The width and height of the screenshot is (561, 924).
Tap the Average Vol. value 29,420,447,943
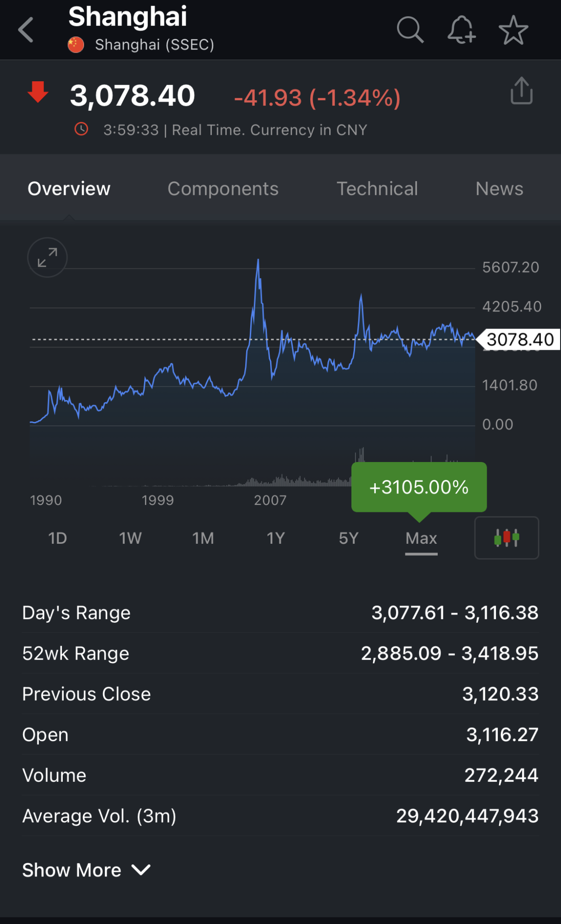467,816
